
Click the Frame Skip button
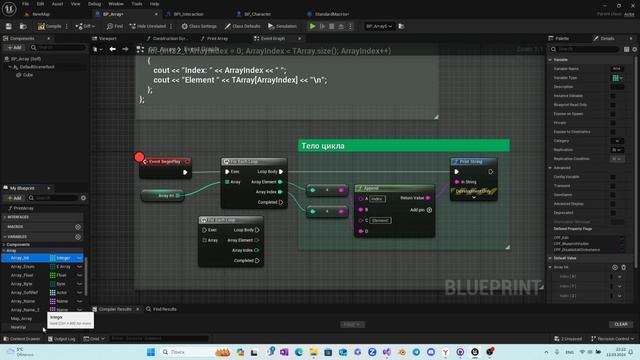[322, 26]
